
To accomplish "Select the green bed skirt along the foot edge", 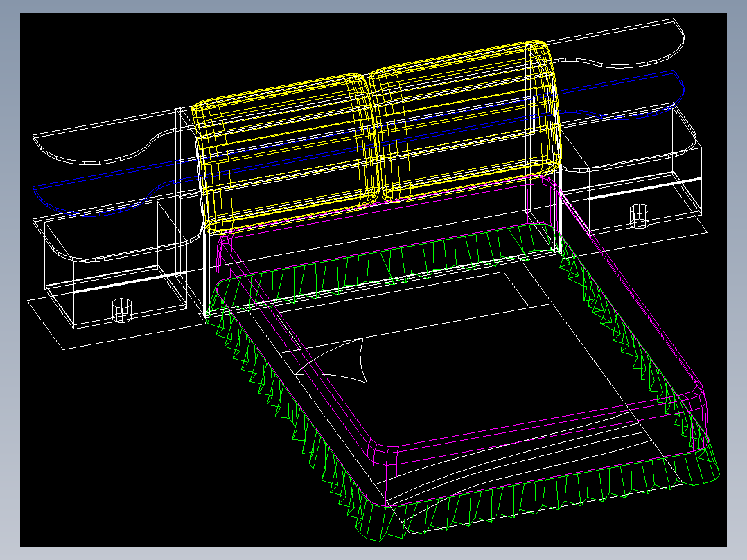I will click(x=538, y=496).
